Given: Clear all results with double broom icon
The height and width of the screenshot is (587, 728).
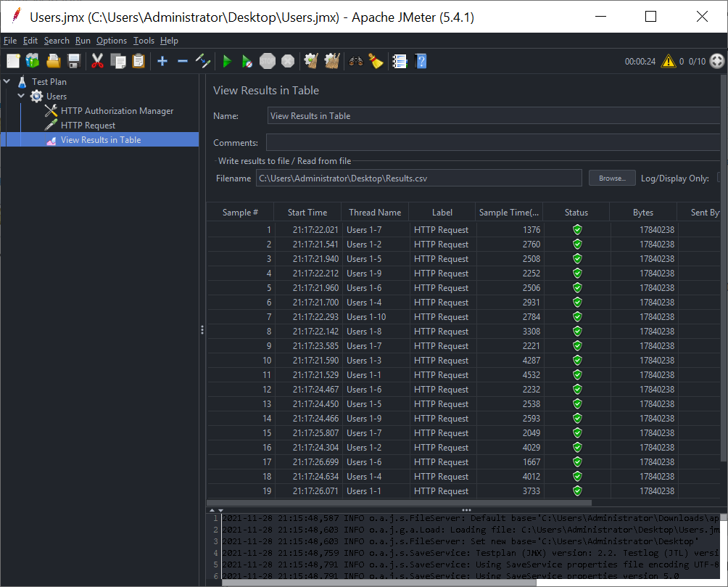Looking at the screenshot, I should tap(332, 61).
